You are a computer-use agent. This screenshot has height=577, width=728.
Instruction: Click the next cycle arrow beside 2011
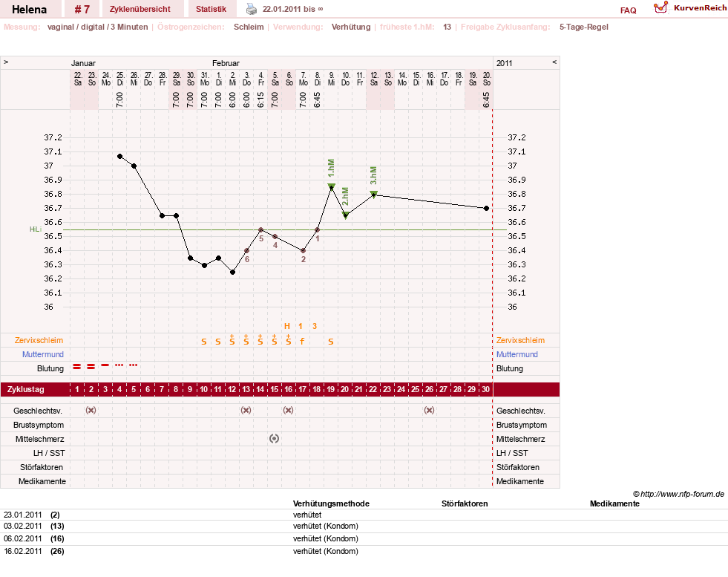click(x=554, y=62)
